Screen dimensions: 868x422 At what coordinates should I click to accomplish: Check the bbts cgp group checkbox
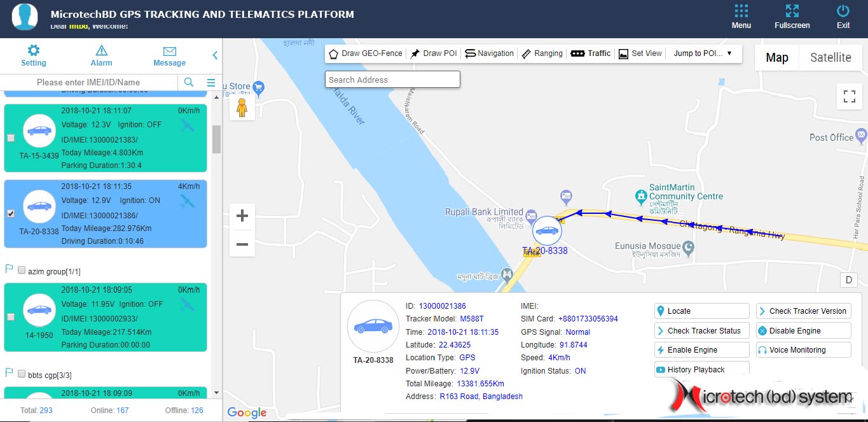point(22,374)
